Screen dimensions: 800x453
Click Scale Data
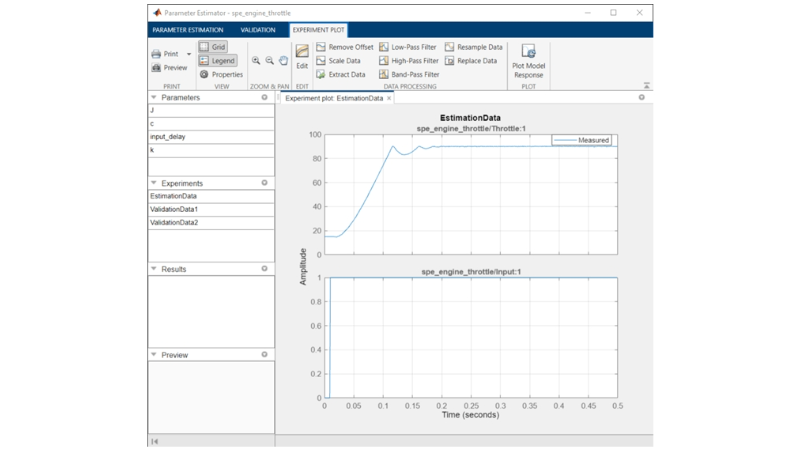point(338,61)
